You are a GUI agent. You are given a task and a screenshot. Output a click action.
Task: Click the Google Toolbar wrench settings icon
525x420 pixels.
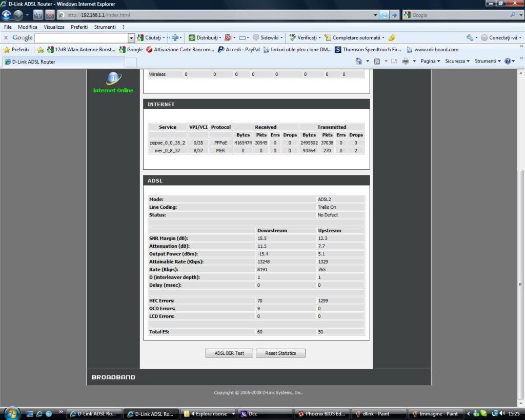(x=469, y=37)
